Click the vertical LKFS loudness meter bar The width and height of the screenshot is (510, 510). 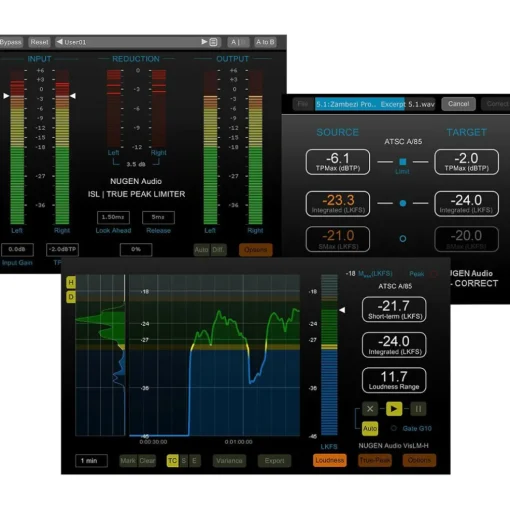tap(329, 355)
